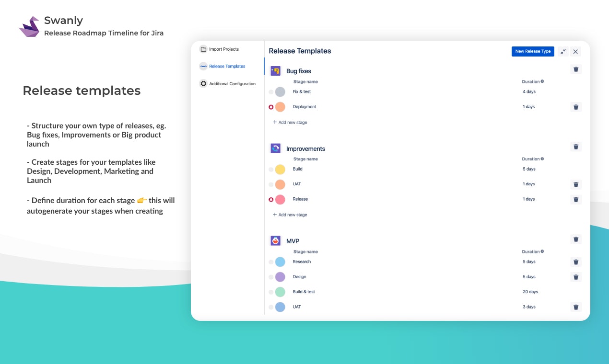Delete the Deployment stage with the trash icon

point(576,107)
